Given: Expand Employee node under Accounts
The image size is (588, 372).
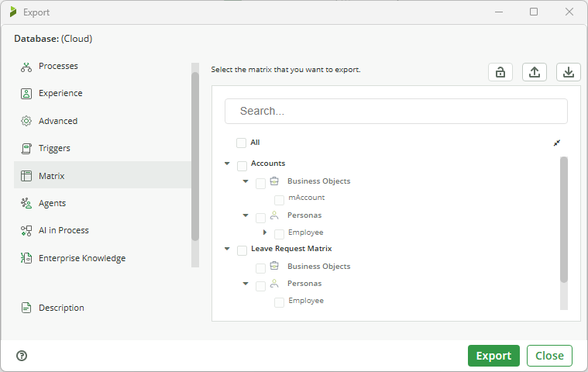Looking at the screenshot, I should 265,232.
